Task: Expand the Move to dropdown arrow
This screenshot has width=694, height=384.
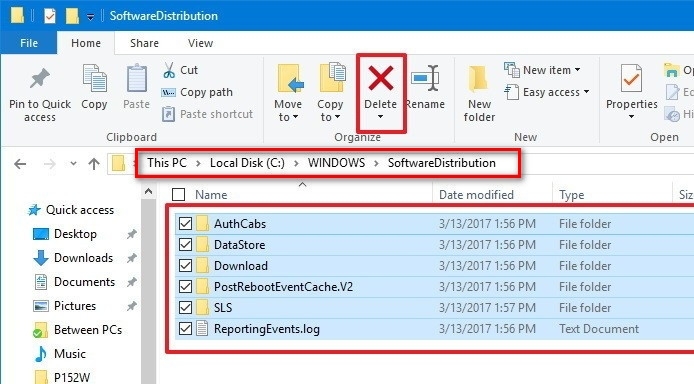Action: point(295,117)
